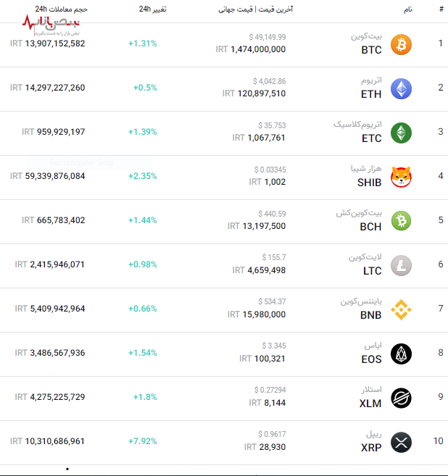
Task: Click the Binance BNB yellow icon
Action: pyautogui.click(x=401, y=310)
